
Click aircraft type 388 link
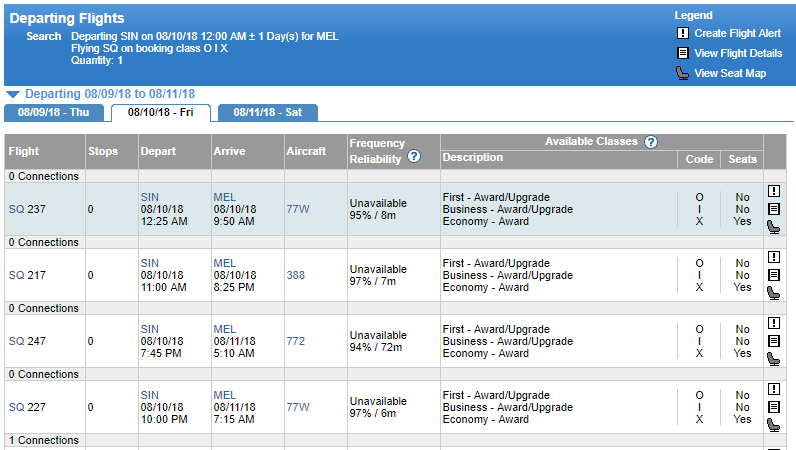[x=295, y=275]
